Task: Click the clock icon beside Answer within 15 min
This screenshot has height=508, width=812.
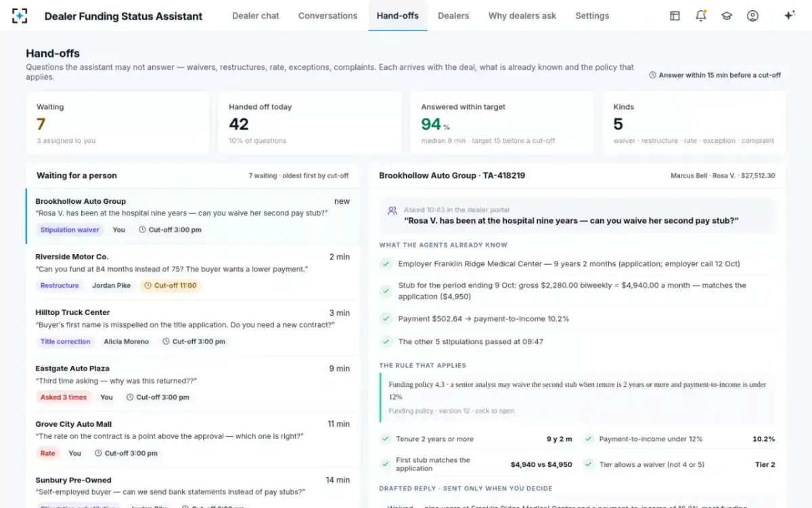Action: click(x=652, y=75)
